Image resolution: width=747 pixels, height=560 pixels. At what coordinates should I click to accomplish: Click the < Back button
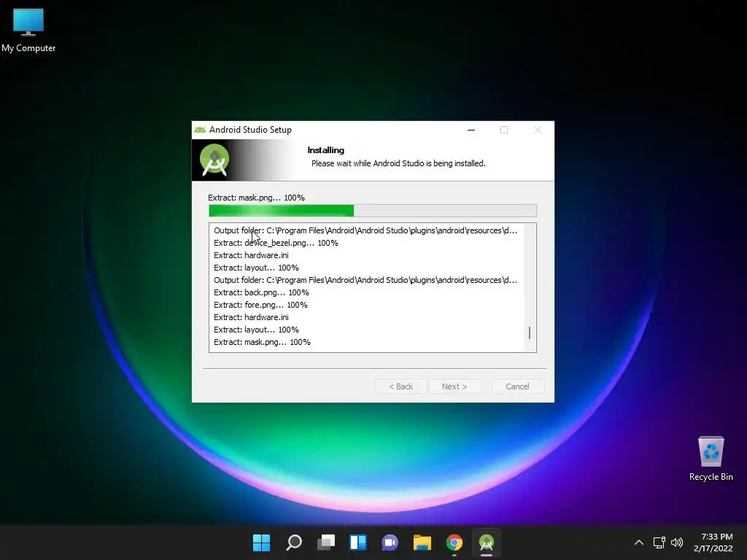400,386
